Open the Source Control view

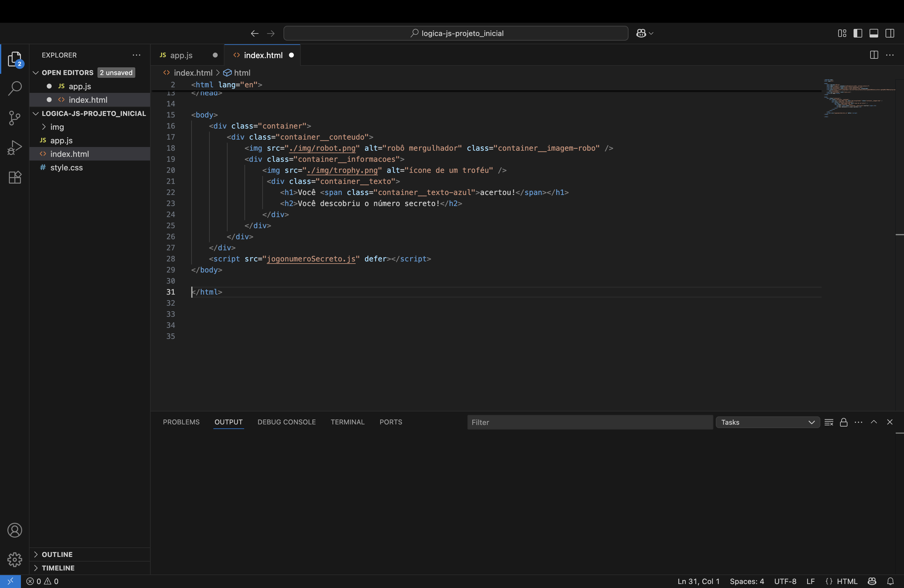[x=14, y=118]
